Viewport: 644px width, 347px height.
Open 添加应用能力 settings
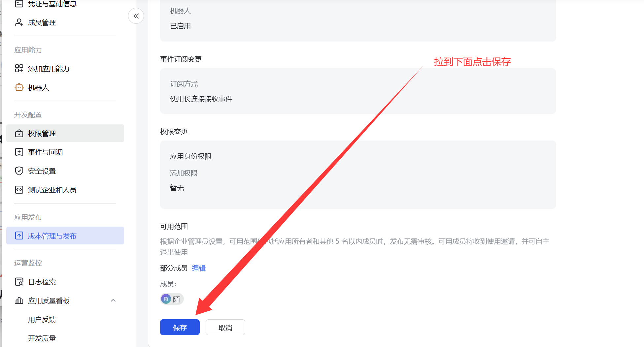[x=49, y=69]
